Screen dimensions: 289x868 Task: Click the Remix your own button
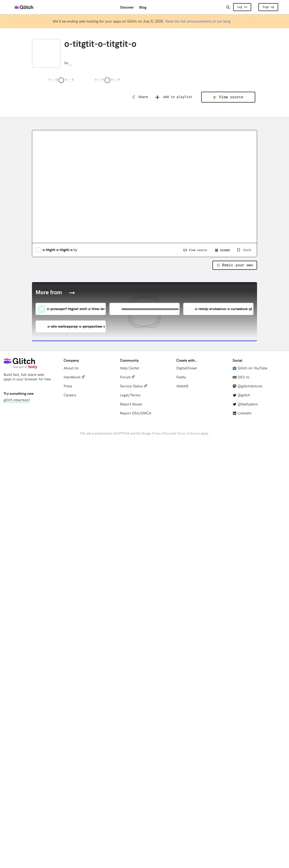[235, 265]
